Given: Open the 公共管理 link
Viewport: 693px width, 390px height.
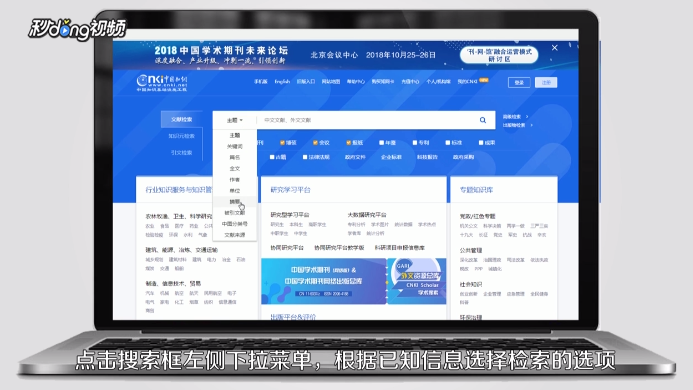Looking at the screenshot, I should pos(471,251).
